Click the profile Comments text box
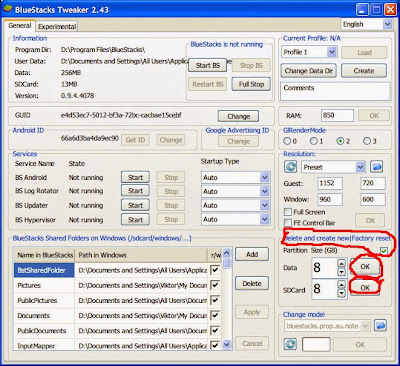 coord(335,91)
